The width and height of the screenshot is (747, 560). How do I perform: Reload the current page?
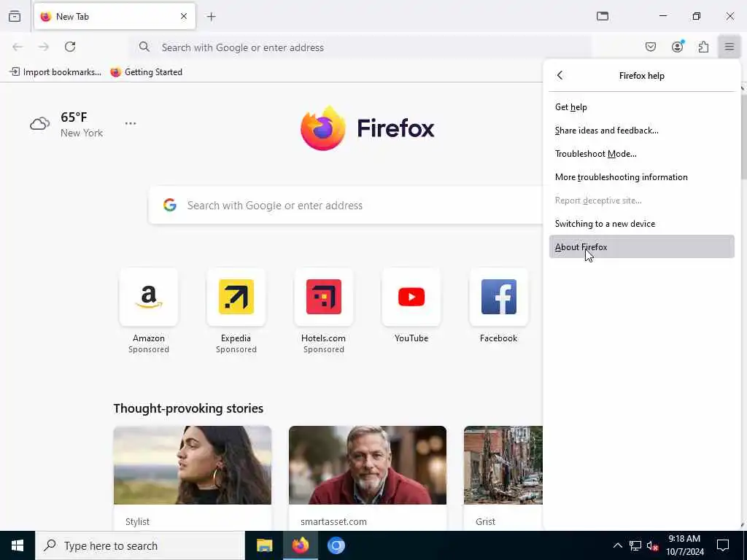coord(70,47)
